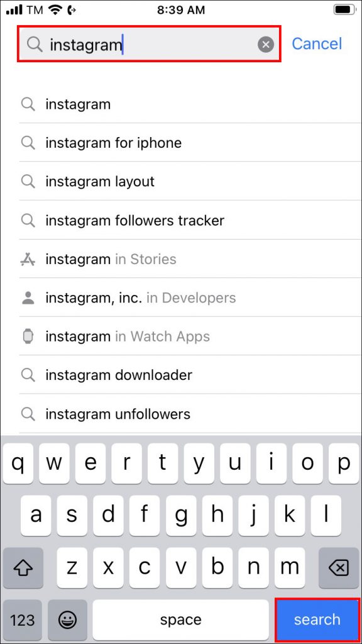Tap the watch icon beside "instagram in Watch Apps"
This screenshot has height=644, width=362.
(x=28, y=336)
